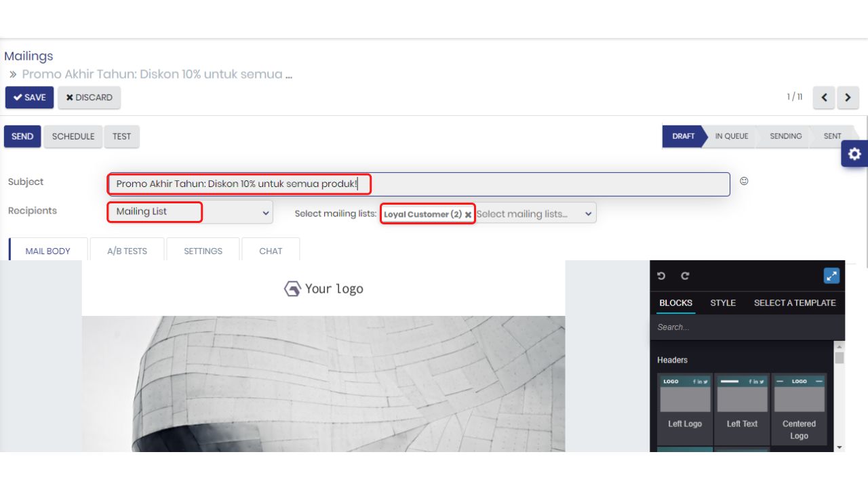This screenshot has width=868, height=488.
Task: Click the Headers section label
Action: [672, 360]
